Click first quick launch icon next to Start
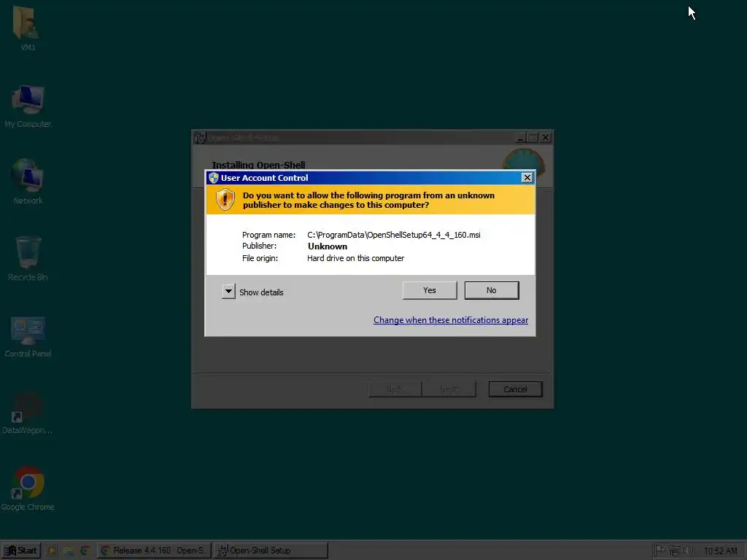This screenshot has width=747, height=560. pyautogui.click(x=52, y=551)
